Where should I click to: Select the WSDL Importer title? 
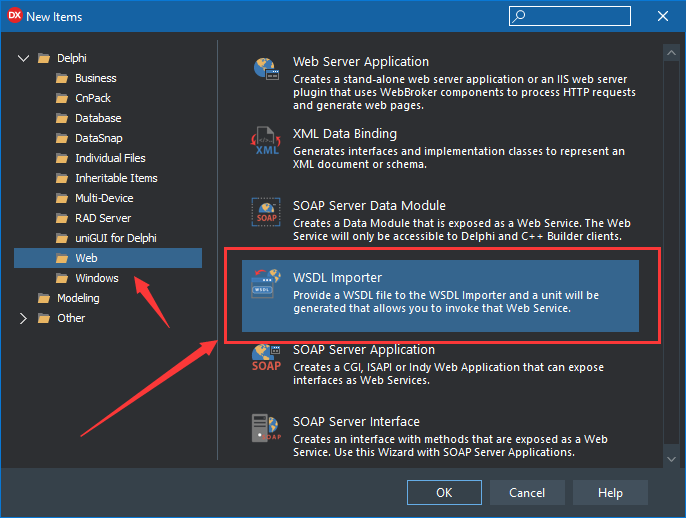pos(337,277)
